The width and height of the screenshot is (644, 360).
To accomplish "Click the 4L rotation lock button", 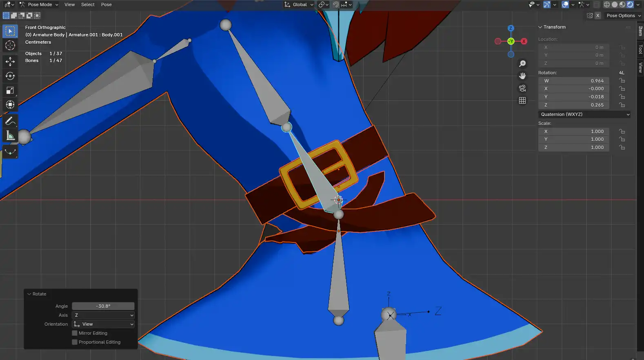I will click(622, 73).
